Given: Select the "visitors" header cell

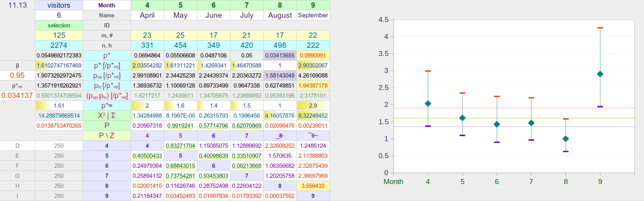Looking at the screenshot, I should tap(59, 5).
